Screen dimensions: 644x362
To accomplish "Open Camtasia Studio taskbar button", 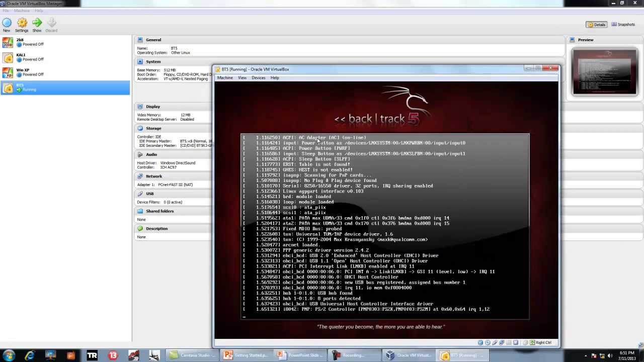I will (193, 355).
